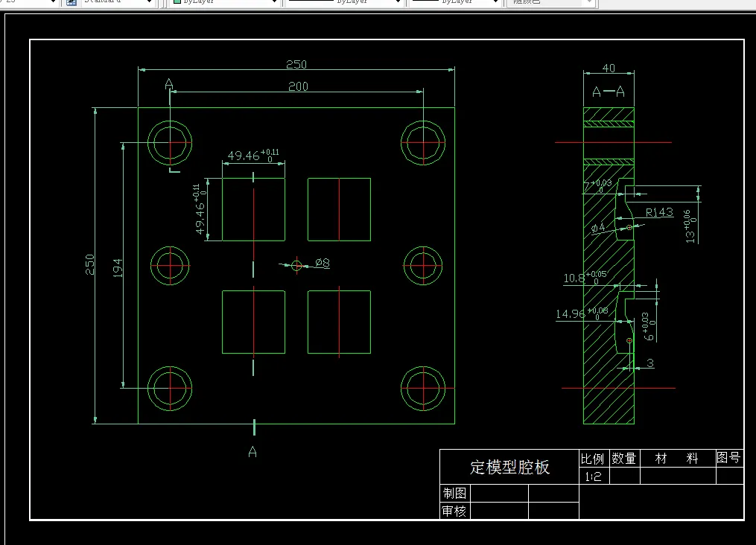Click the title 定模型腔板 in title block
Screen dimensions: 756x545
coord(509,467)
